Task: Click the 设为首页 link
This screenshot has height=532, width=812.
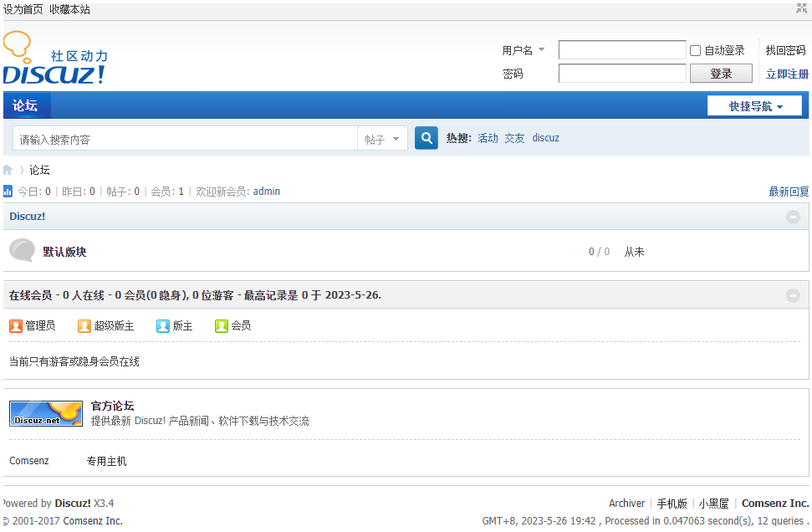Action: pos(23,9)
